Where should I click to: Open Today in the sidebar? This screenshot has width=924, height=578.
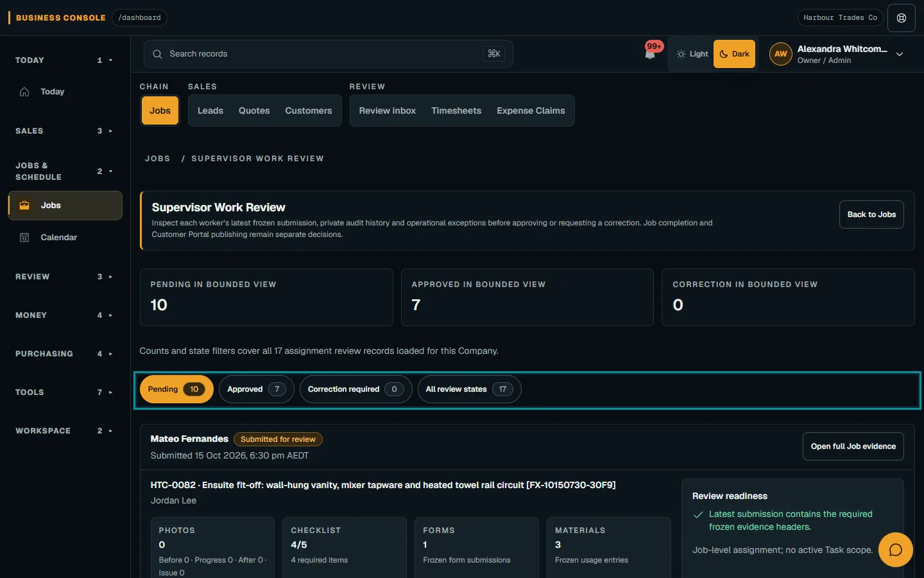(x=65, y=92)
